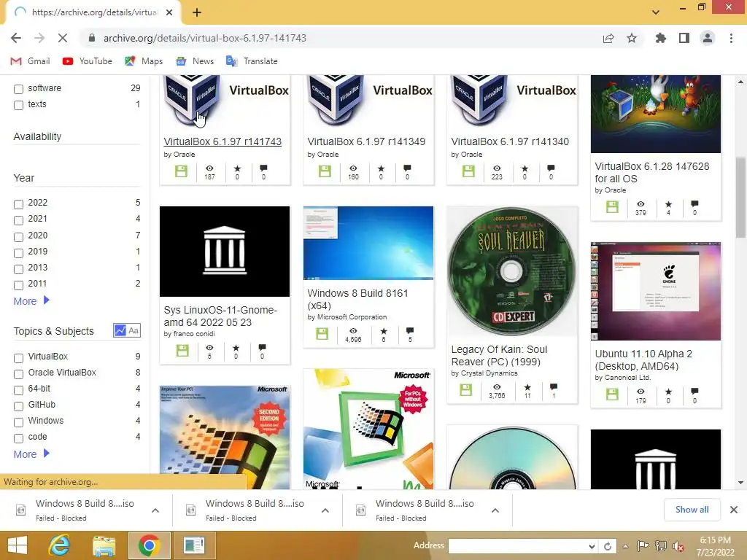Open a new browser tab

[197, 12]
